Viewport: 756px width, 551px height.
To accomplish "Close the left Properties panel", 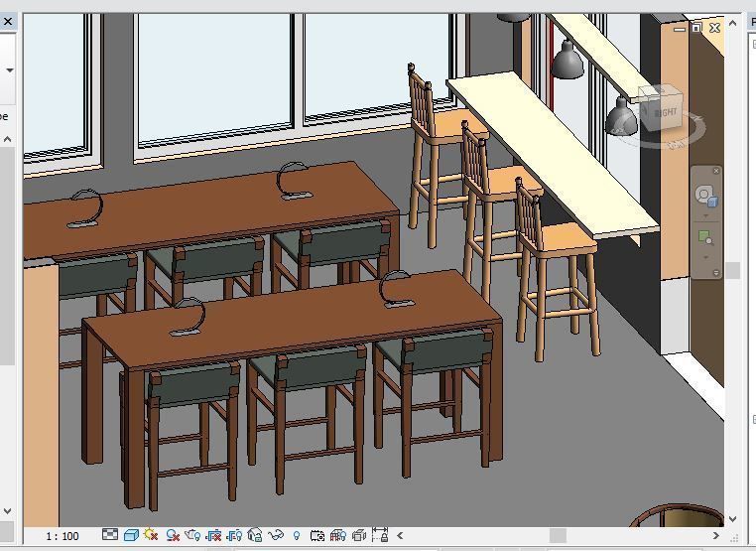I will click(7, 21).
